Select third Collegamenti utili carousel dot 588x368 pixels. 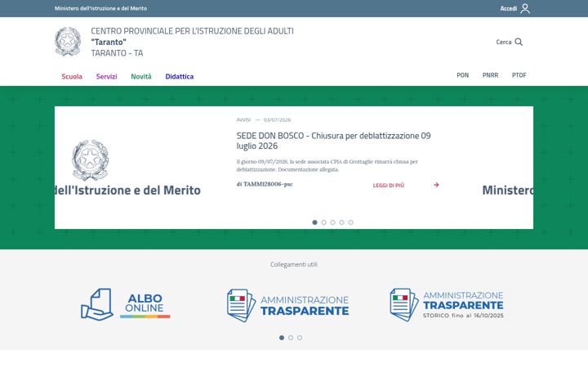(300, 338)
